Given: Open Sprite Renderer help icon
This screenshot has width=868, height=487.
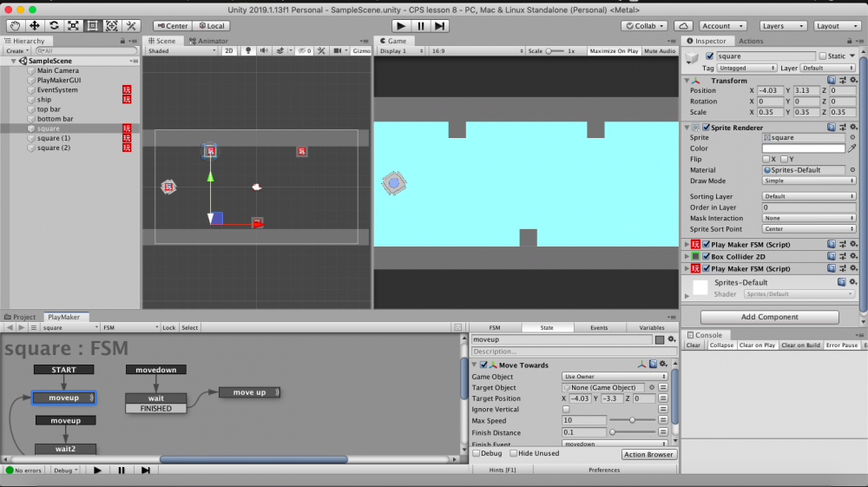Looking at the screenshot, I should pyautogui.click(x=832, y=128).
